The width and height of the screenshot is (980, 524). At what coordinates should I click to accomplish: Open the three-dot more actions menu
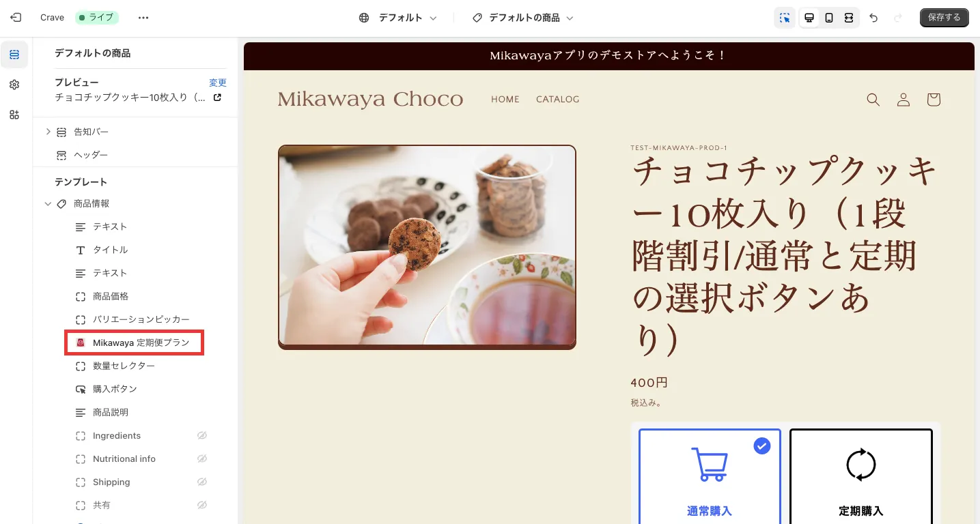(x=143, y=18)
